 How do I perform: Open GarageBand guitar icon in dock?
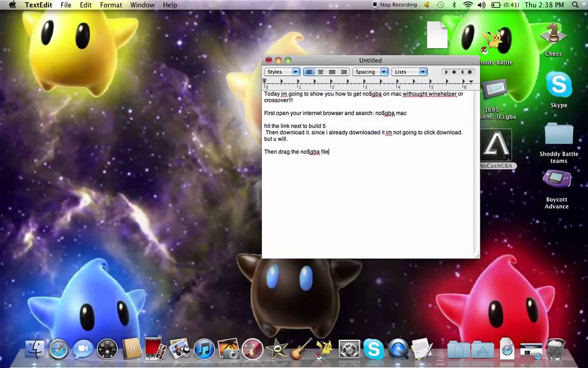(301, 349)
